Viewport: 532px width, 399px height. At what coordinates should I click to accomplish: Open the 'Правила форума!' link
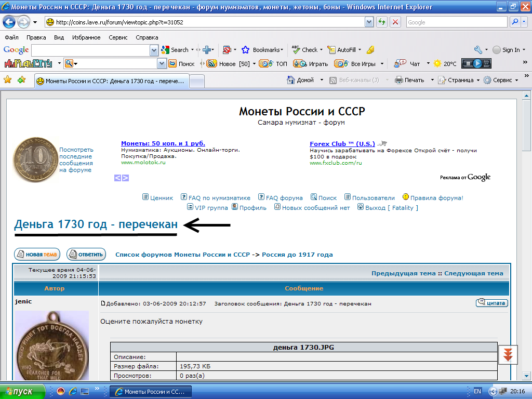pos(436,198)
